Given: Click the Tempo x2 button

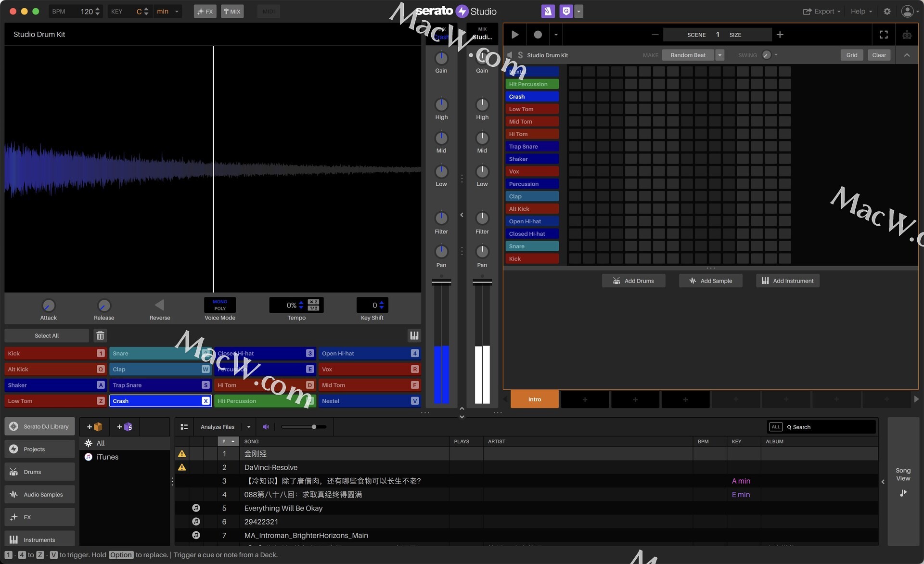Looking at the screenshot, I should pyautogui.click(x=313, y=302).
